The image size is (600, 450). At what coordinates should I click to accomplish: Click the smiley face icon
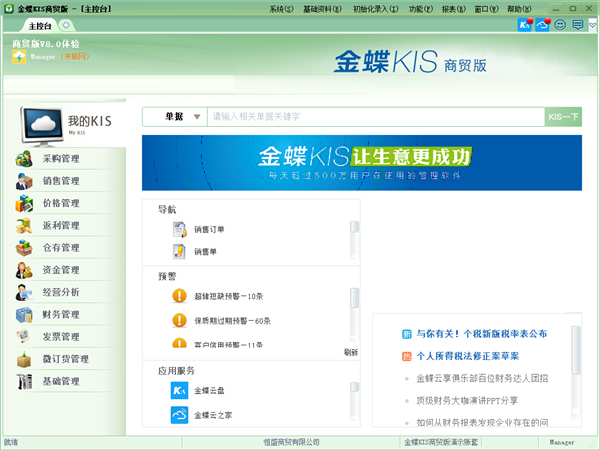pyautogui.click(x=560, y=25)
